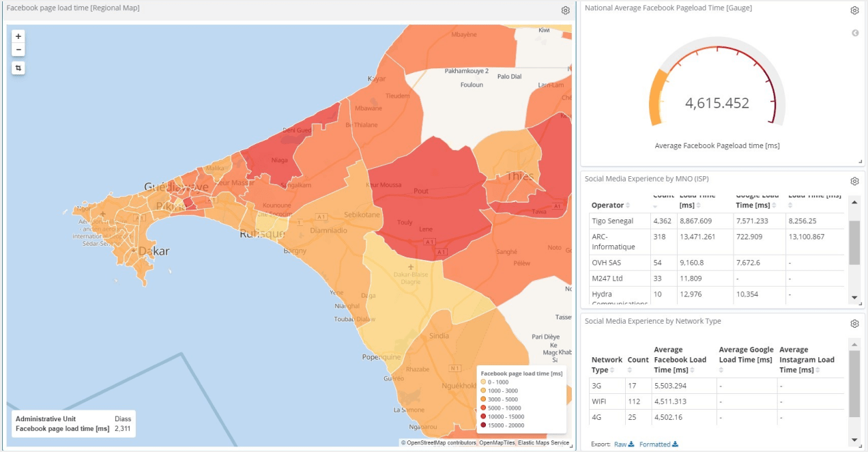
Task: Zoom out on the map
Action: 18,50
